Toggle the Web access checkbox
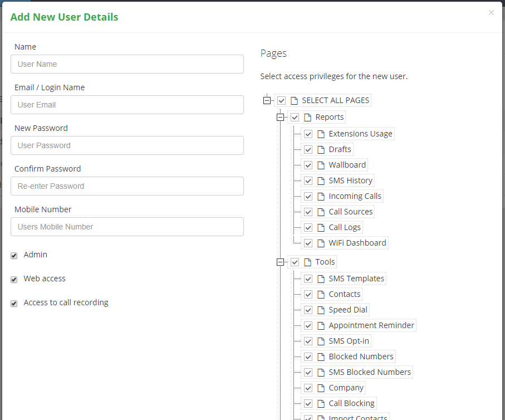 (14, 280)
